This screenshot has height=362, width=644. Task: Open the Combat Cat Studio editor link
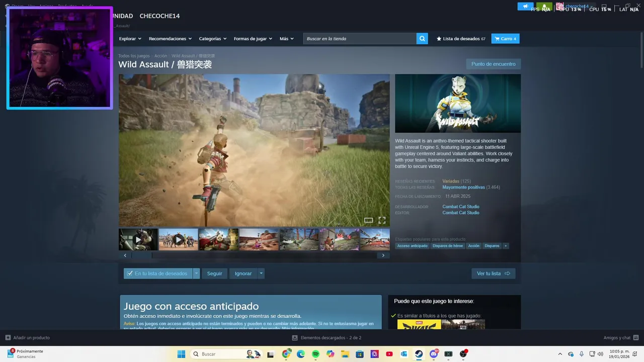tap(461, 213)
